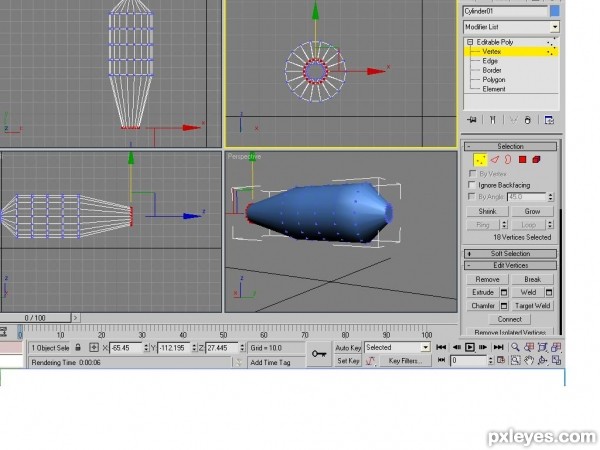
Task: Collapse the Edit Vertices rollout
Action: click(510, 265)
